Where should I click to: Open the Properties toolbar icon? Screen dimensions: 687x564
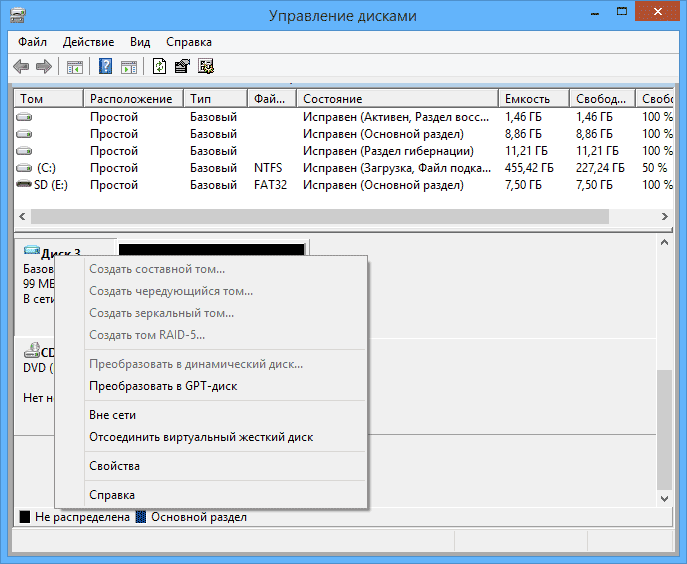coord(182,67)
